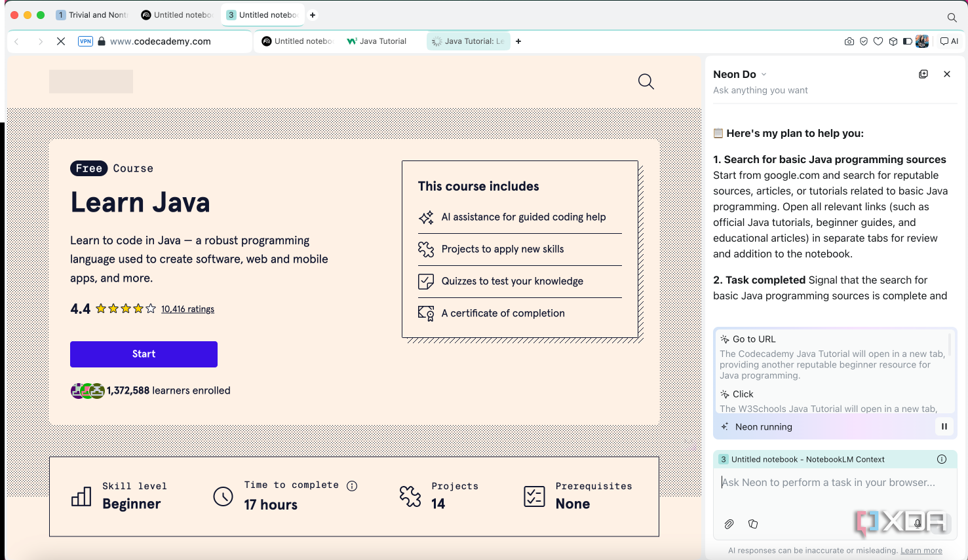Stop loading the page with X button

(x=61, y=41)
